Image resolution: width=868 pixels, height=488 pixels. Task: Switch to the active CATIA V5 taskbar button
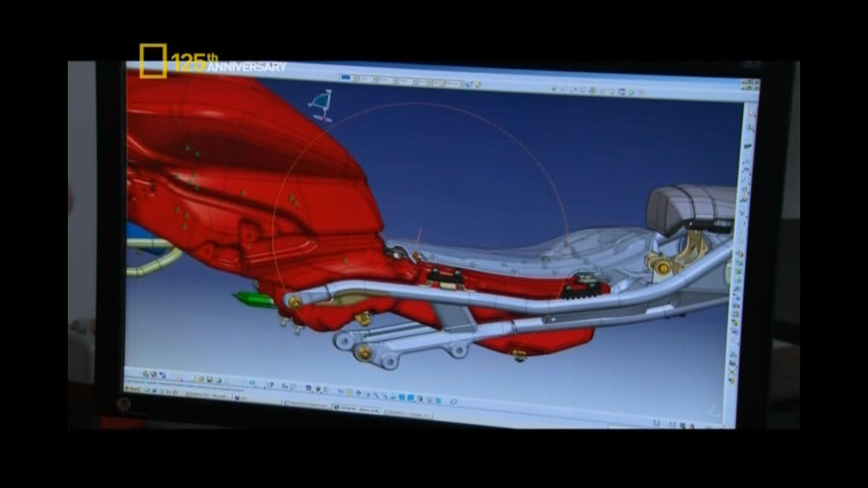[357, 408]
